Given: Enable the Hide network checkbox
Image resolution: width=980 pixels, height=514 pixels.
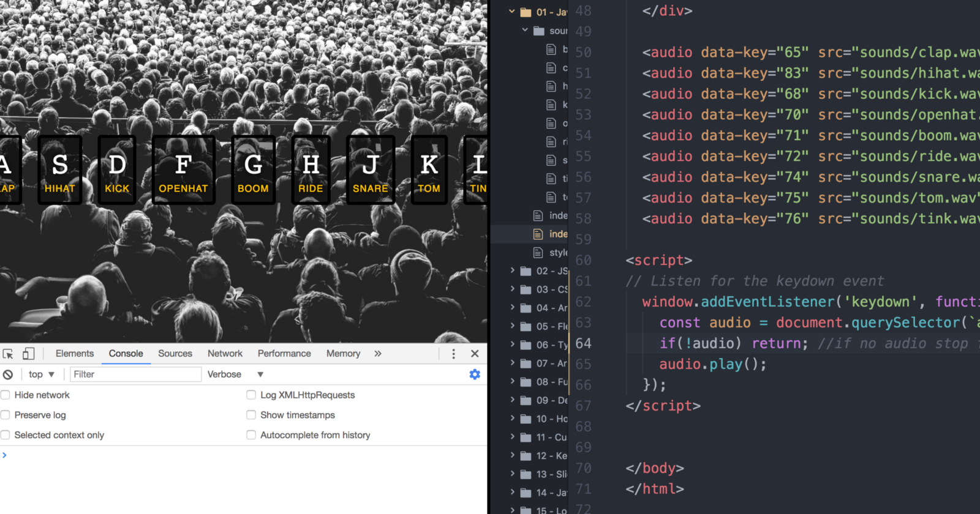Looking at the screenshot, I should click(x=6, y=395).
